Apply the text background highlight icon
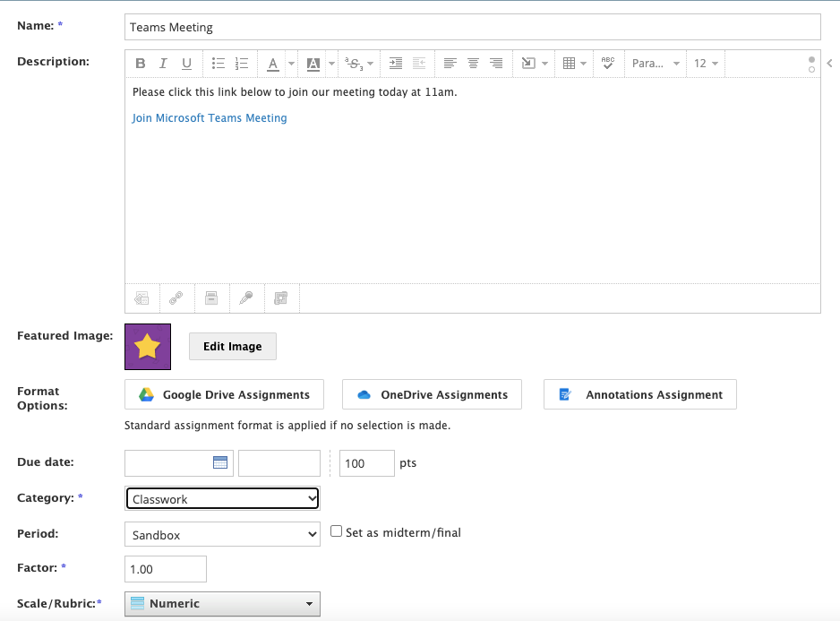 tap(313, 64)
